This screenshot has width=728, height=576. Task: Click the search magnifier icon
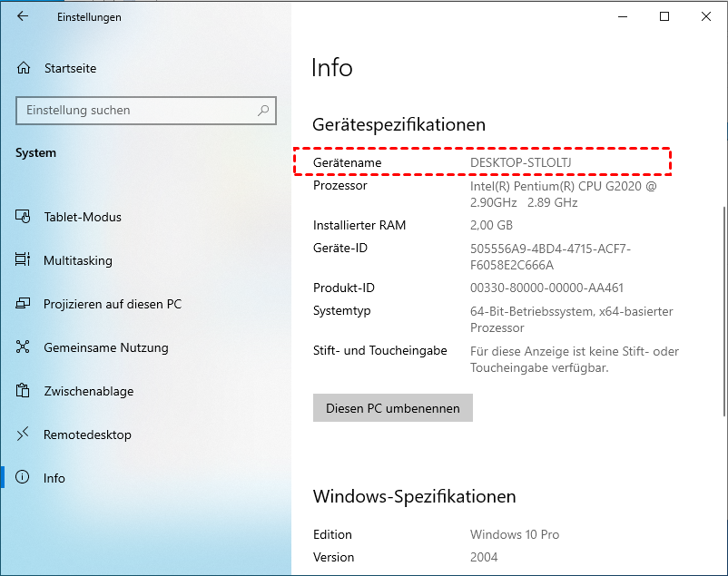tap(263, 111)
